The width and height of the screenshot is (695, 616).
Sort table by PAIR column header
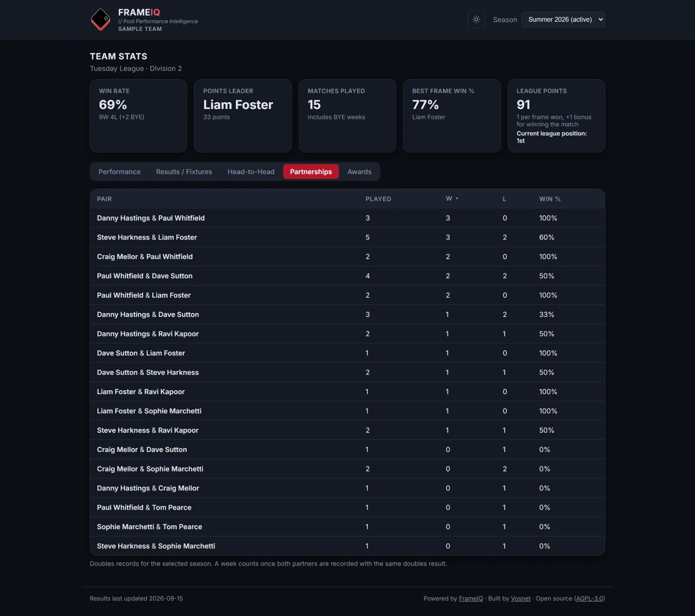coord(104,199)
